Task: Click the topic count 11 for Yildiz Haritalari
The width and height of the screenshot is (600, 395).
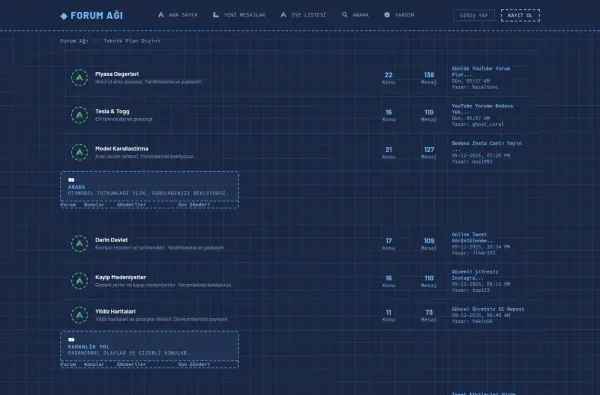Action: coord(388,313)
